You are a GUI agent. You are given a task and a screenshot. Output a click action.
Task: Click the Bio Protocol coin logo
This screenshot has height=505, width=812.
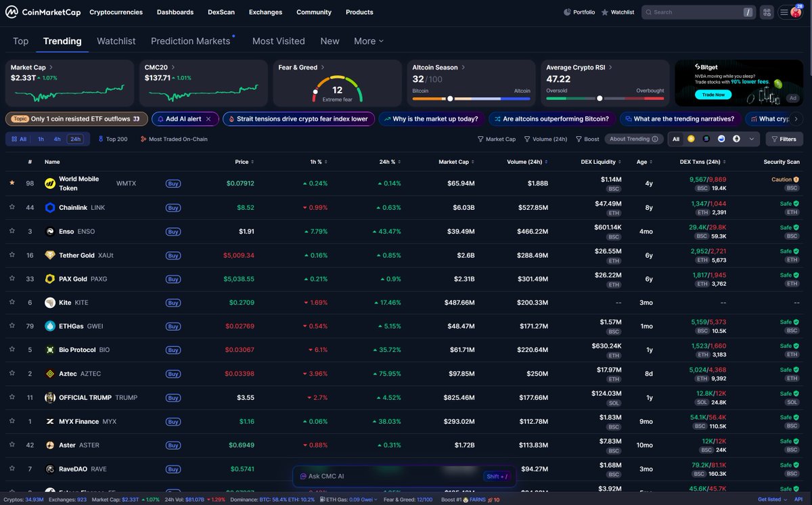(50, 350)
